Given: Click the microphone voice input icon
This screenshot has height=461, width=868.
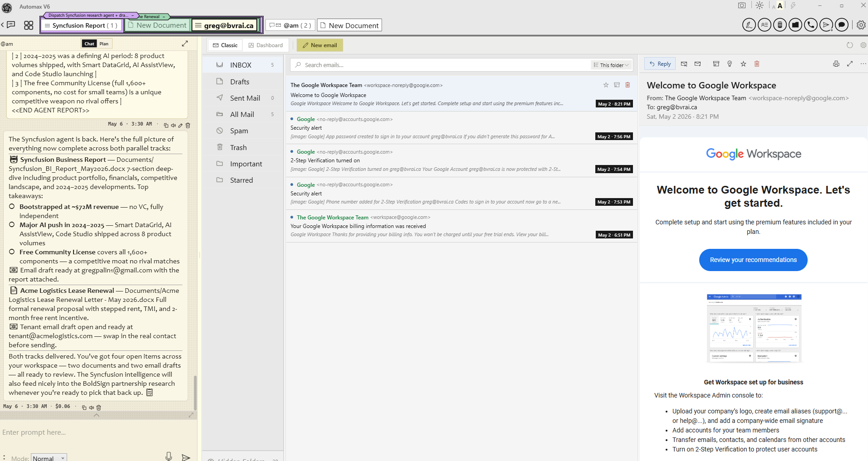Looking at the screenshot, I should point(169,456).
